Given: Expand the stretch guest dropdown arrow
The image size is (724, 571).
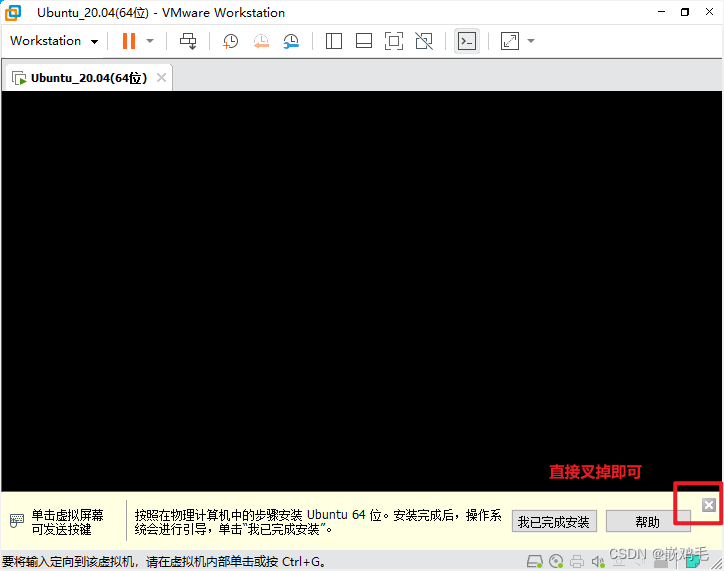Looking at the screenshot, I should pyautogui.click(x=531, y=41).
